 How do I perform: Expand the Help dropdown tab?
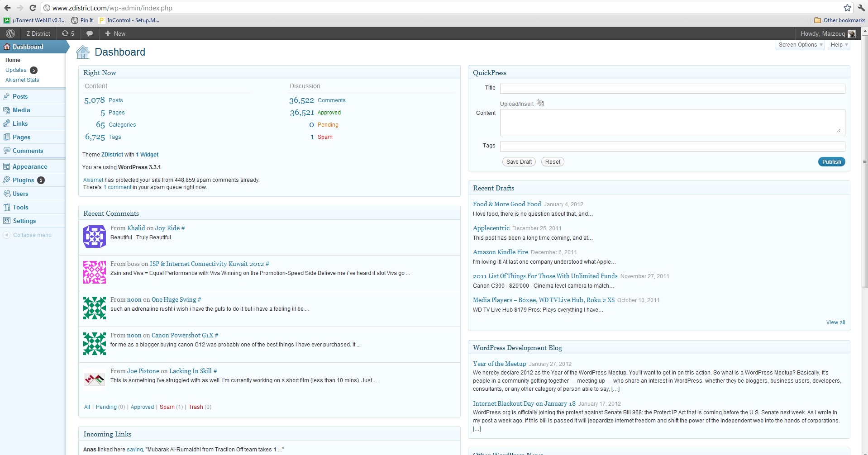(839, 45)
